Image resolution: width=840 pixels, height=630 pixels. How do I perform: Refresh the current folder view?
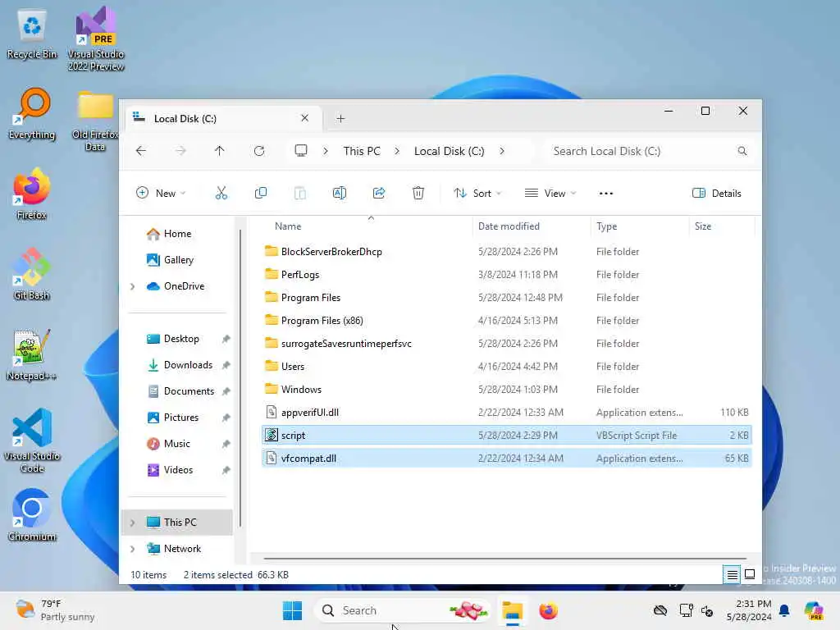tap(259, 151)
